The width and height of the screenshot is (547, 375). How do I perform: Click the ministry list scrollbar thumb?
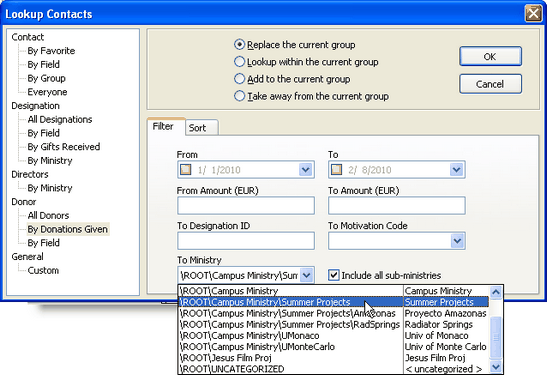click(496, 337)
